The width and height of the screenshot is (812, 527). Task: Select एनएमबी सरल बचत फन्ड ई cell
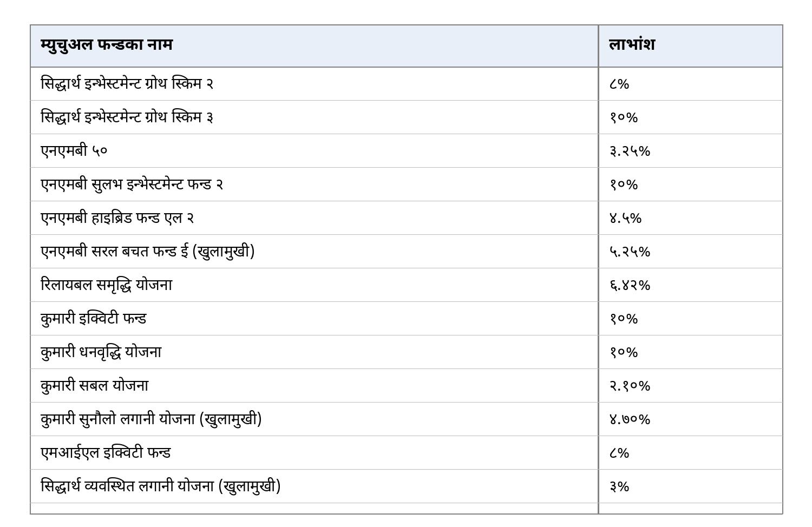[314, 252]
